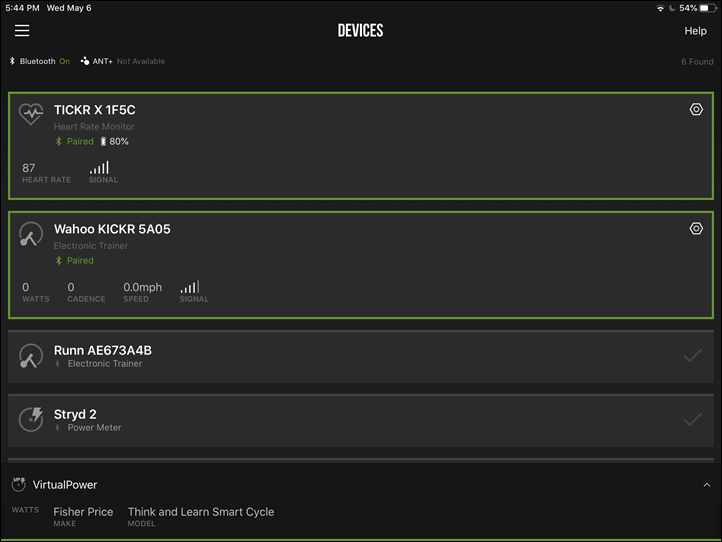Toggle pairing checkmark for Stryd 2

(692, 419)
